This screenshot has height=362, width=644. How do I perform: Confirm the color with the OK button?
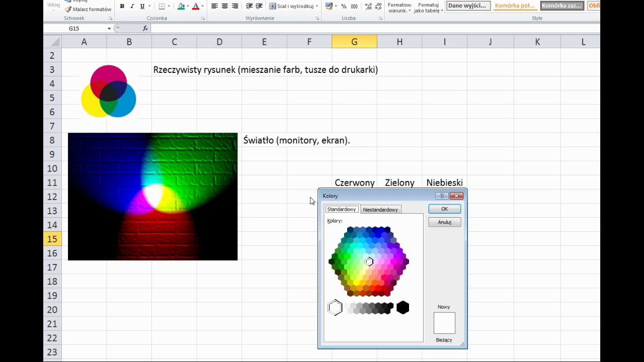tap(445, 209)
